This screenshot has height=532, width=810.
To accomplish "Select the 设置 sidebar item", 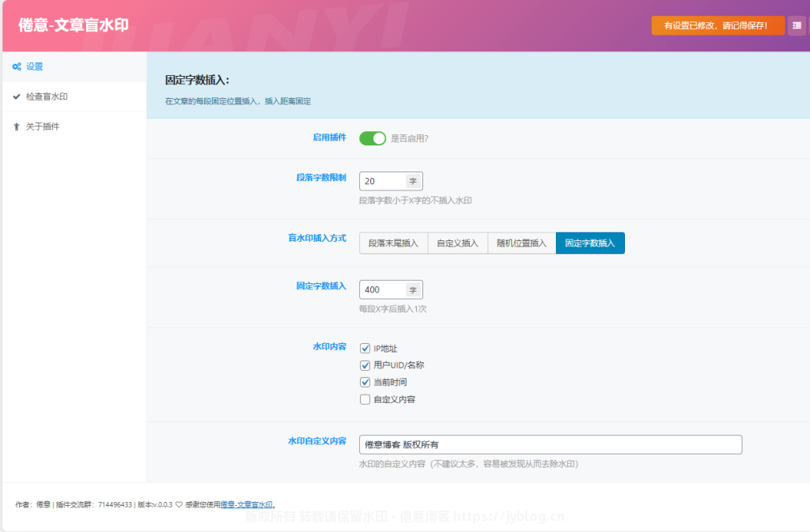I will point(36,66).
